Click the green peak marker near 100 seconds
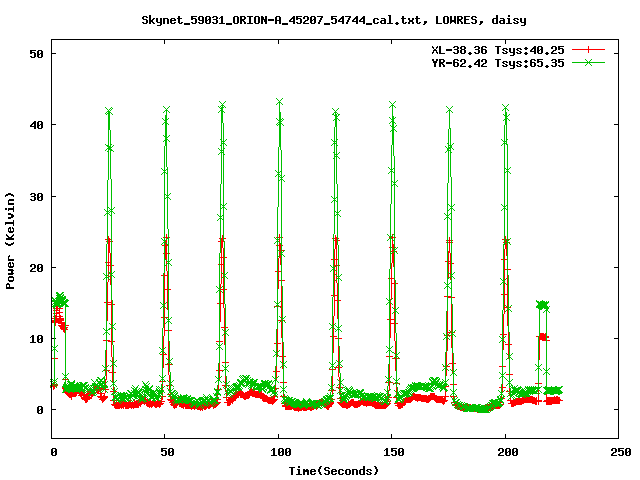The width and height of the screenshot is (640, 480). (280, 102)
